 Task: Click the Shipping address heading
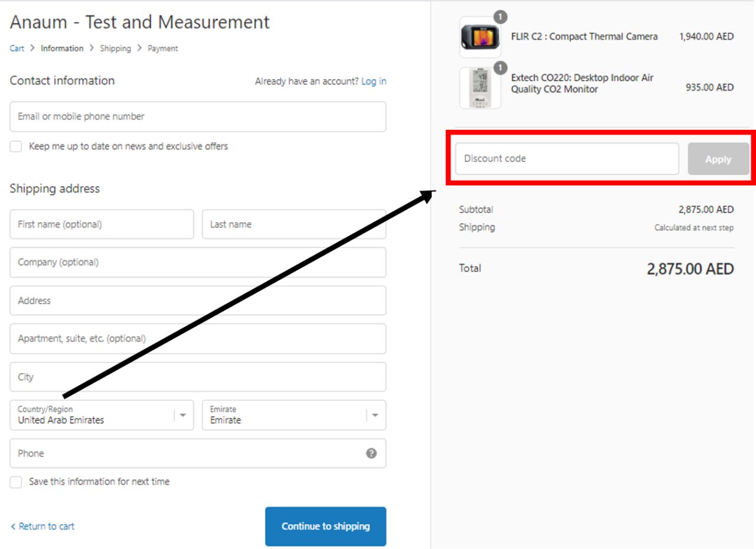[55, 189]
